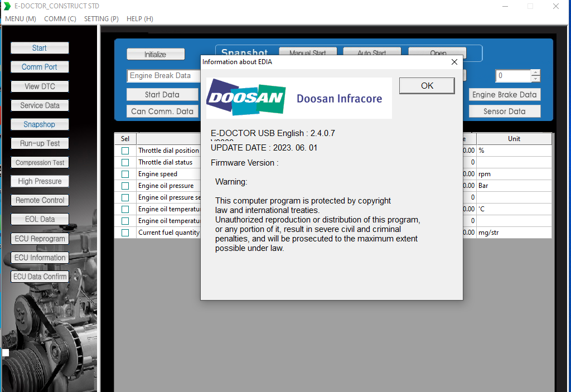Open ECU Reprogram page
Image resolution: width=571 pixels, height=392 pixels.
pos(40,239)
